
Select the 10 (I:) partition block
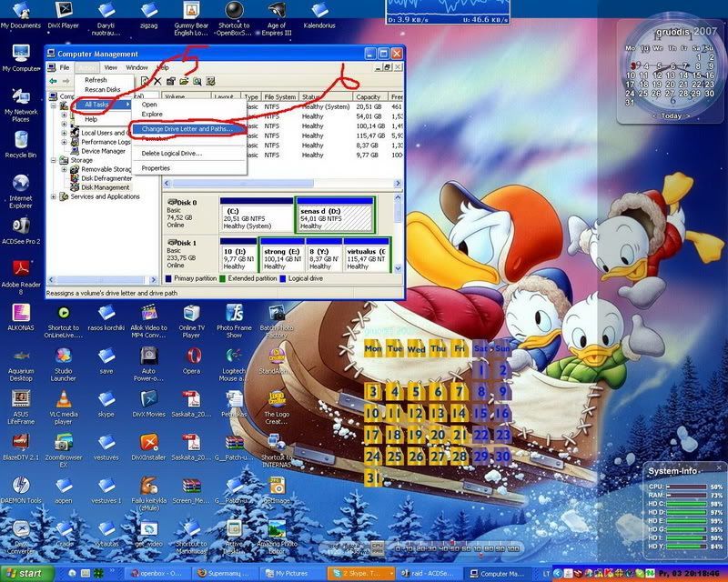(x=238, y=255)
